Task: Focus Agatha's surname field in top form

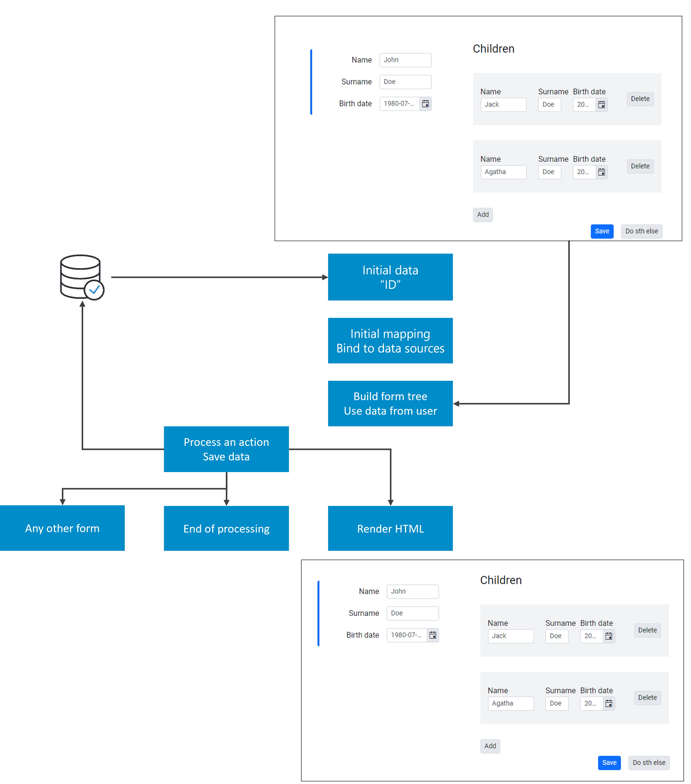Action: coord(549,172)
